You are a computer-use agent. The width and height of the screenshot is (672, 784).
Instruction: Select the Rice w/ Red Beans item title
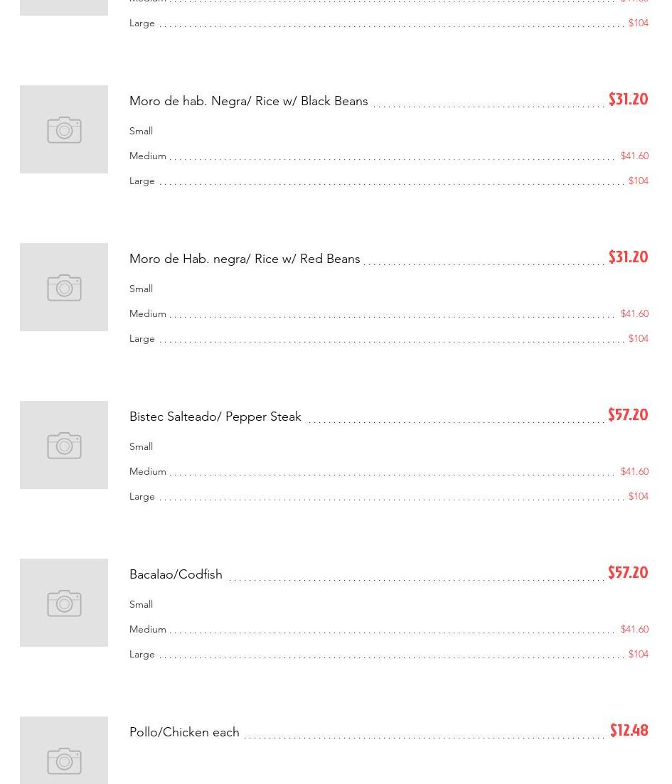pos(245,259)
